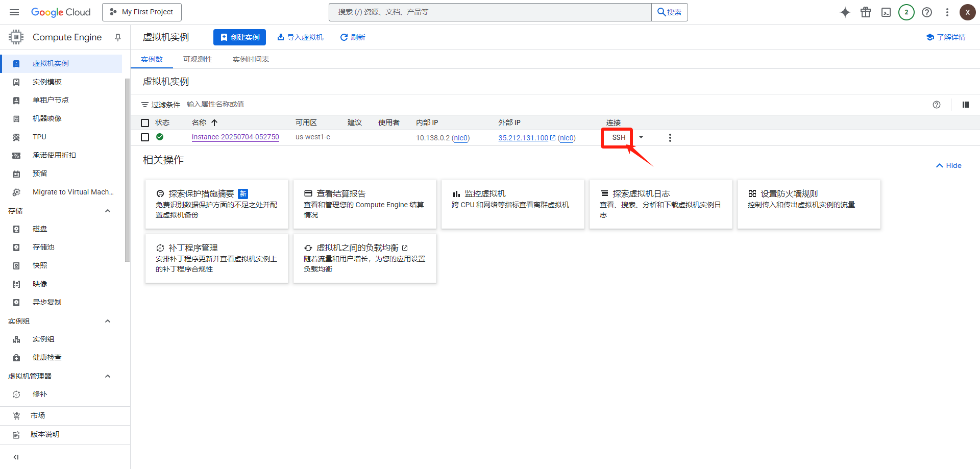Screen dimensions: 980x469
Task: Open Migrate to Virtual Machines sidebar item
Action: click(61, 192)
